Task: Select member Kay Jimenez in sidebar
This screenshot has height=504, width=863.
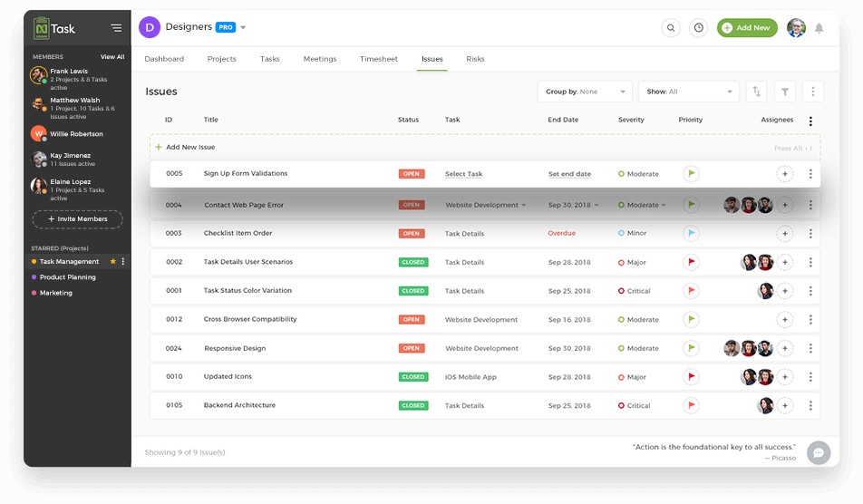Action: [x=78, y=160]
